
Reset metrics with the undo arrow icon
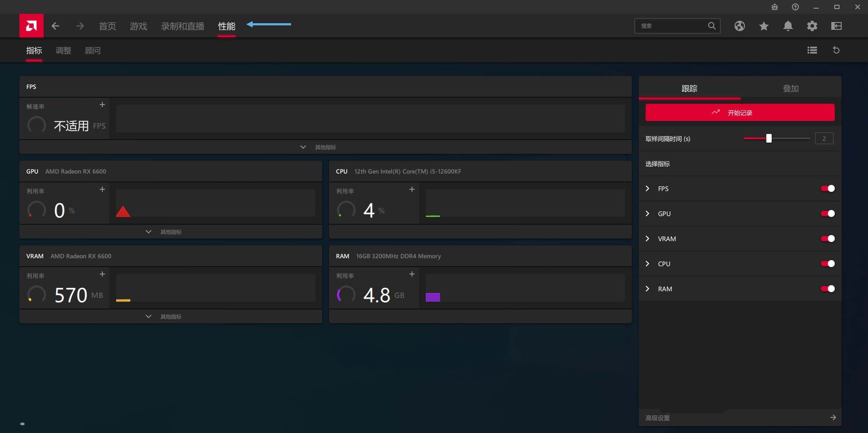click(836, 50)
